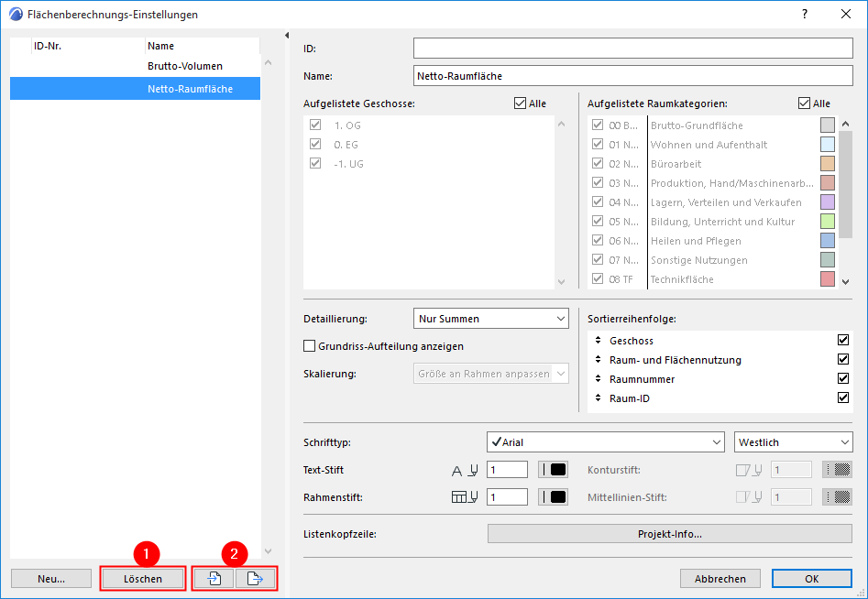Toggle the Raum- und Flächennutzung sort checkbox
The width and height of the screenshot is (868, 599).
point(843,360)
